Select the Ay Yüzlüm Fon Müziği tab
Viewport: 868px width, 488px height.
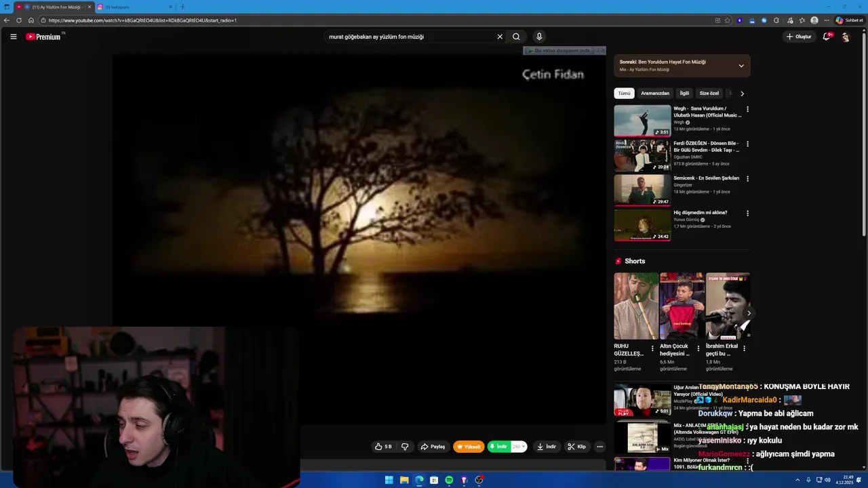54,7
